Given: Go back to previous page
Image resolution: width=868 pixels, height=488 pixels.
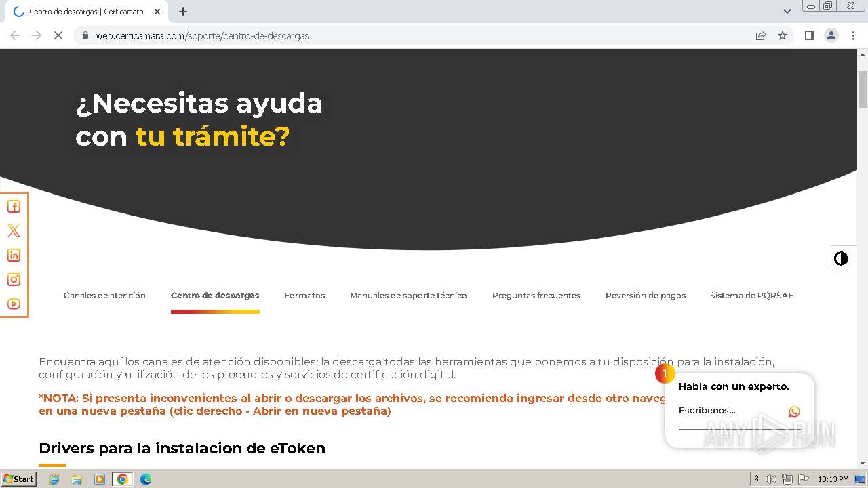Looking at the screenshot, I should click(x=15, y=35).
